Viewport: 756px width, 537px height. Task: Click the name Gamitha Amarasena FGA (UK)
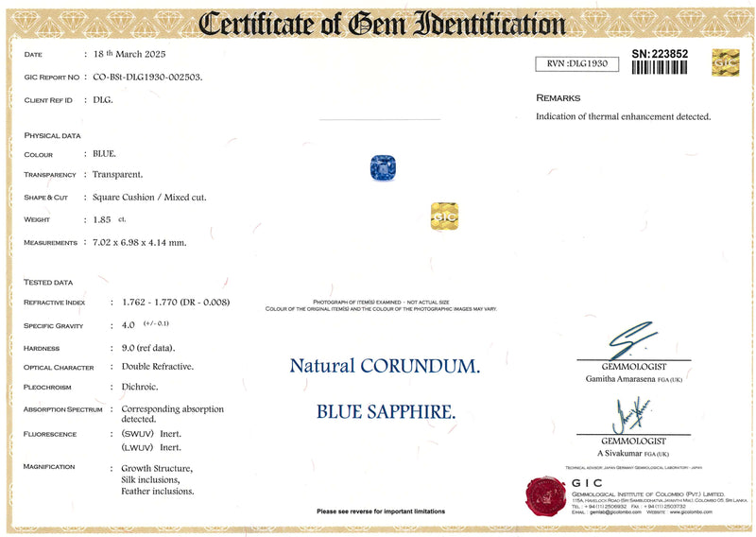[x=634, y=379]
